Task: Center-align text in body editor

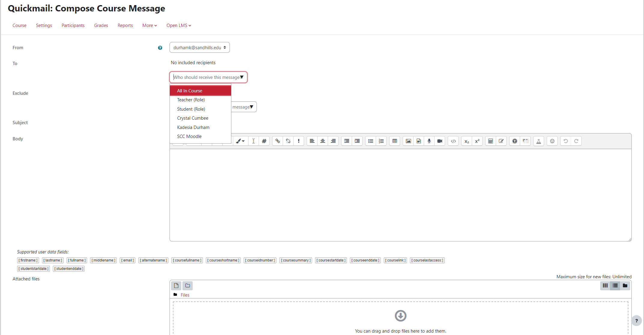Action: [x=323, y=141]
